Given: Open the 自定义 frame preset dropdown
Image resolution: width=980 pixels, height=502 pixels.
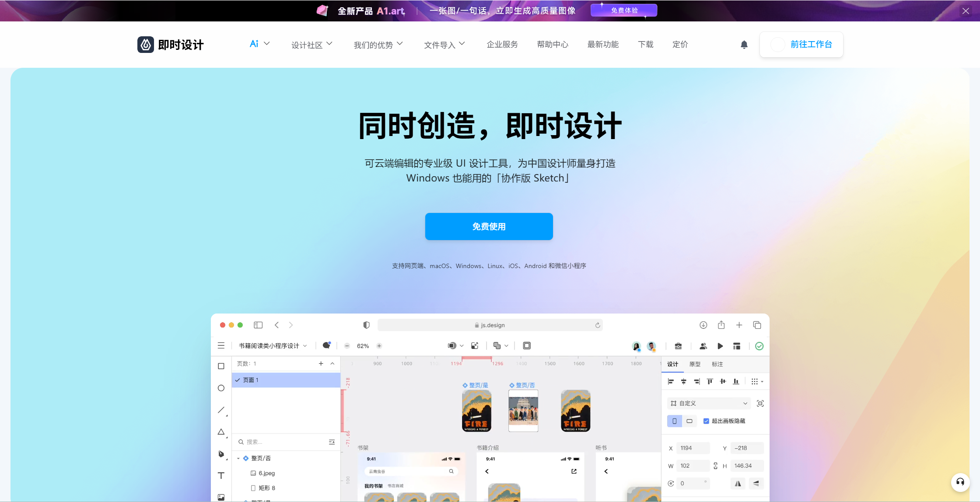Looking at the screenshot, I should pyautogui.click(x=709, y=403).
